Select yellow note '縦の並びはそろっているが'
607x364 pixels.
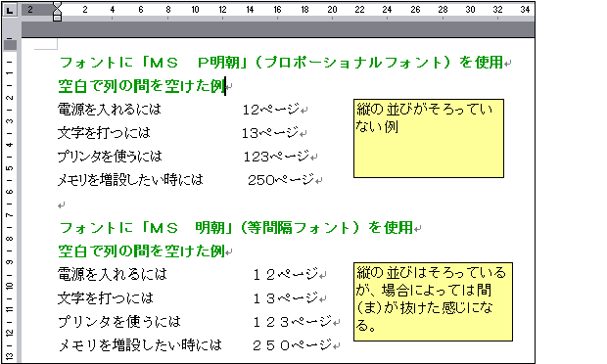433,301
